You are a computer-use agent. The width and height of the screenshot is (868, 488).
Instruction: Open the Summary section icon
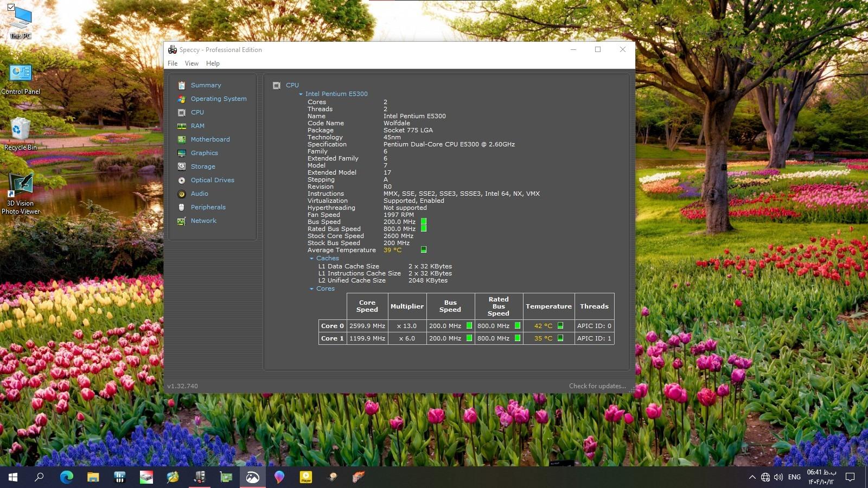coord(182,85)
